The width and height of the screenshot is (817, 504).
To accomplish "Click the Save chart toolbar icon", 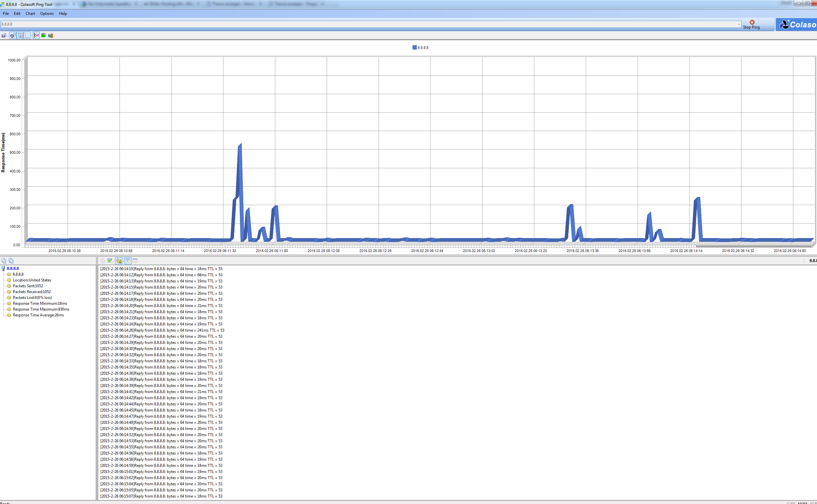I will 4,35.
